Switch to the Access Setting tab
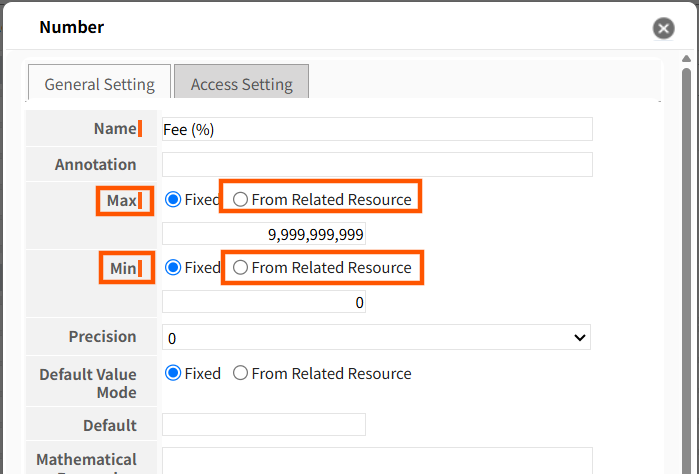 click(241, 82)
